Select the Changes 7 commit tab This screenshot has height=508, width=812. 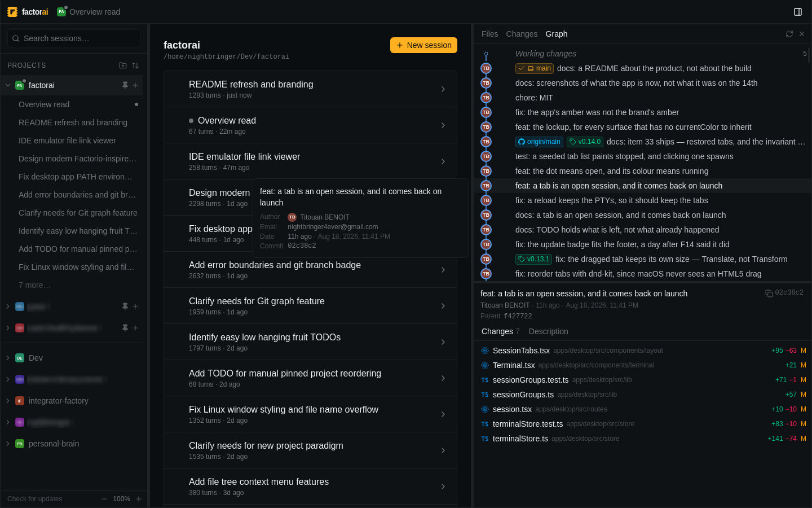[x=500, y=331]
